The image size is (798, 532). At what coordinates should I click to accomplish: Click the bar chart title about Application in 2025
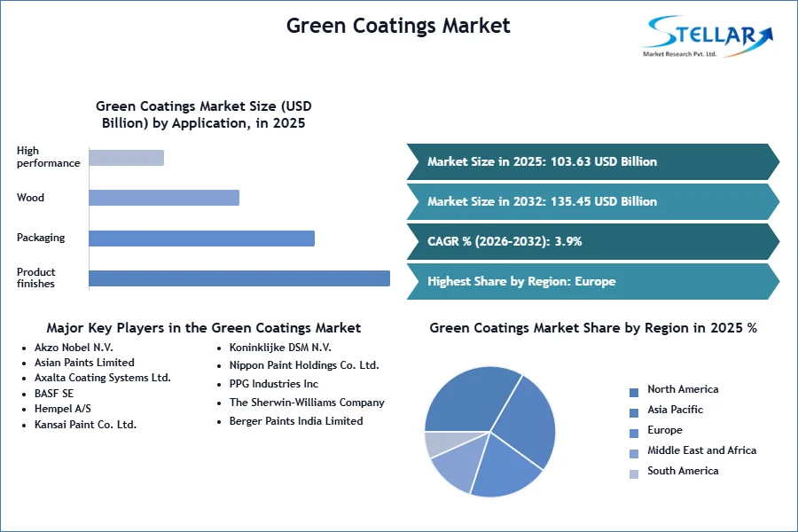(x=204, y=114)
